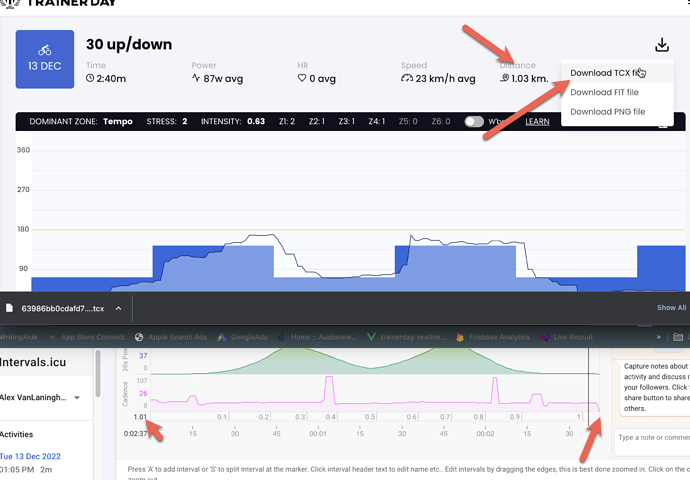Open the bookmarks folder icon
This screenshot has height=480, width=690.
pyautogui.click(x=678, y=337)
